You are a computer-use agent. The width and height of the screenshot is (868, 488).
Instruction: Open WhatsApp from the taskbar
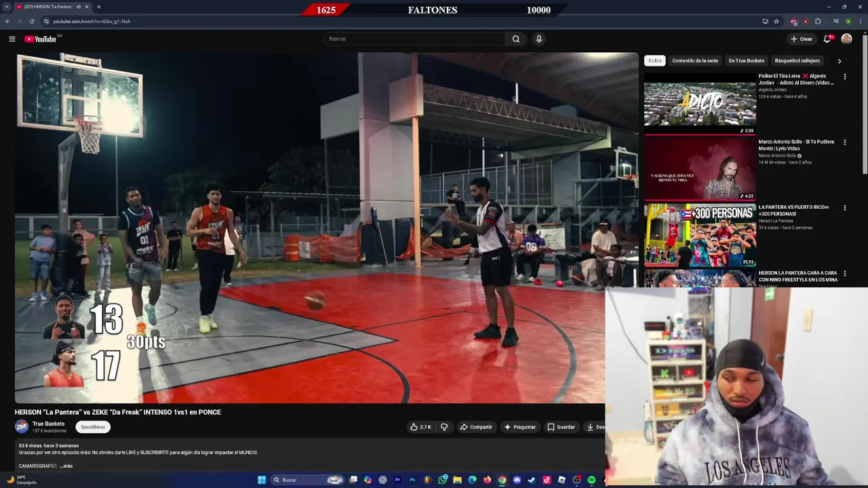coord(443,480)
